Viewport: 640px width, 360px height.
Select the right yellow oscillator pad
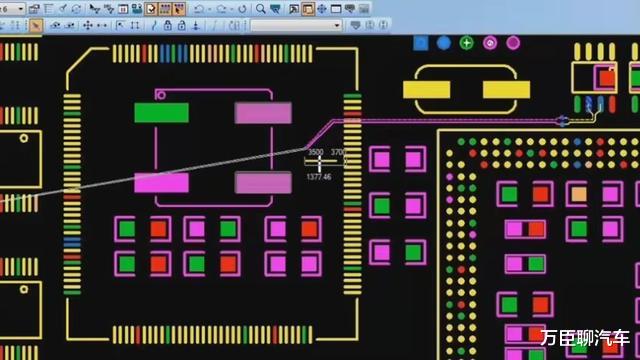(x=506, y=90)
